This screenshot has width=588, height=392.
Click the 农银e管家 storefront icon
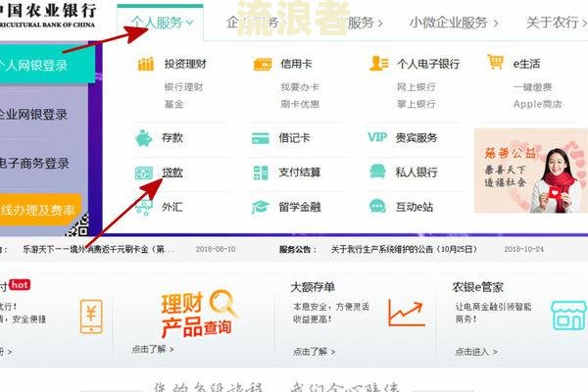(568, 316)
